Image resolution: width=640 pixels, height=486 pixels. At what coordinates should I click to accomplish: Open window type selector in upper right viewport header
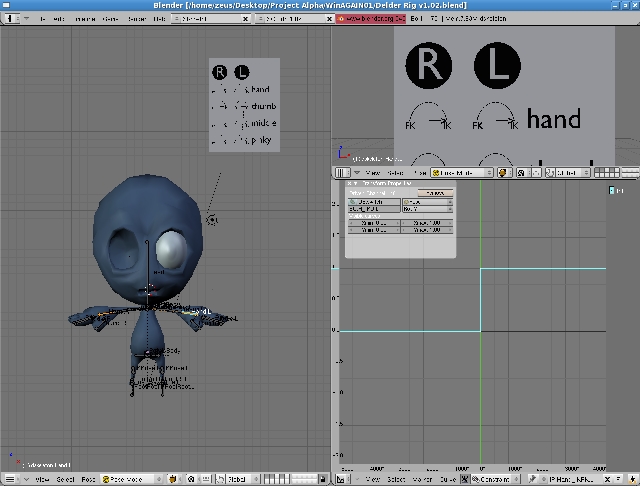(342, 173)
